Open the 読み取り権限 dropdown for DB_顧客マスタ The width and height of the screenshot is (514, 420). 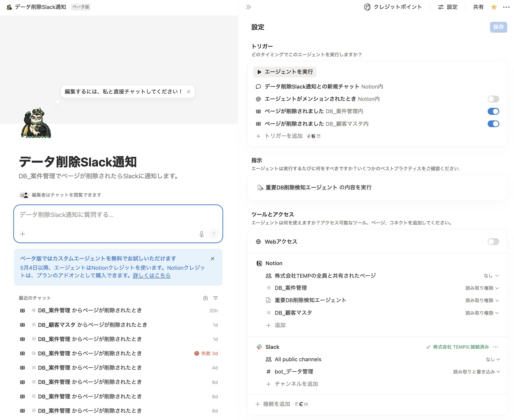coord(482,313)
